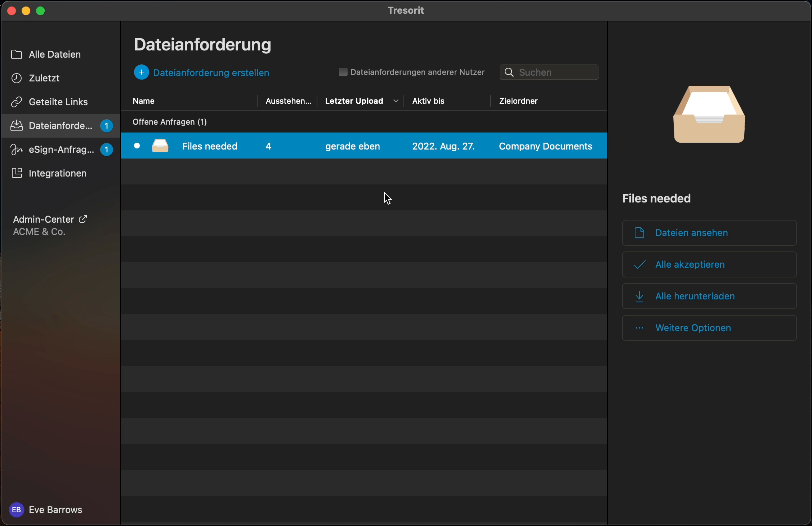Focus the Suchen search field
The image size is (812, 526).
(549, 72)
